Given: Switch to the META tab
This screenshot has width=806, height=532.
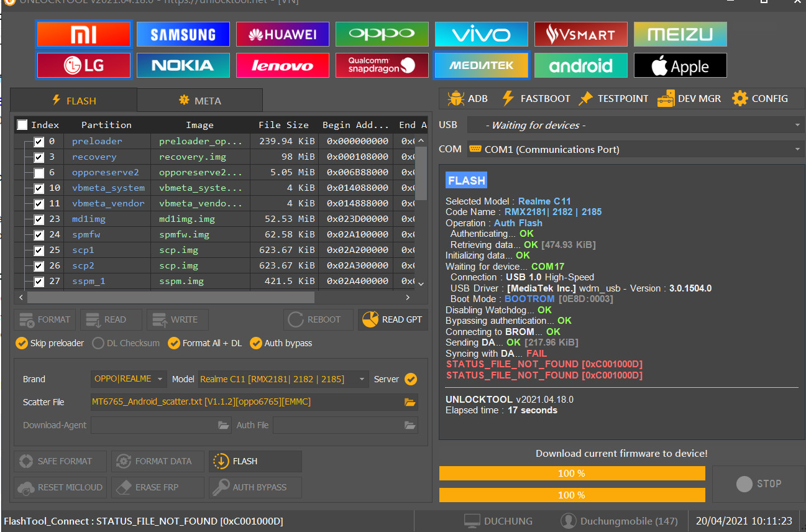Looking at the screenshot, I should click(199, 100).
